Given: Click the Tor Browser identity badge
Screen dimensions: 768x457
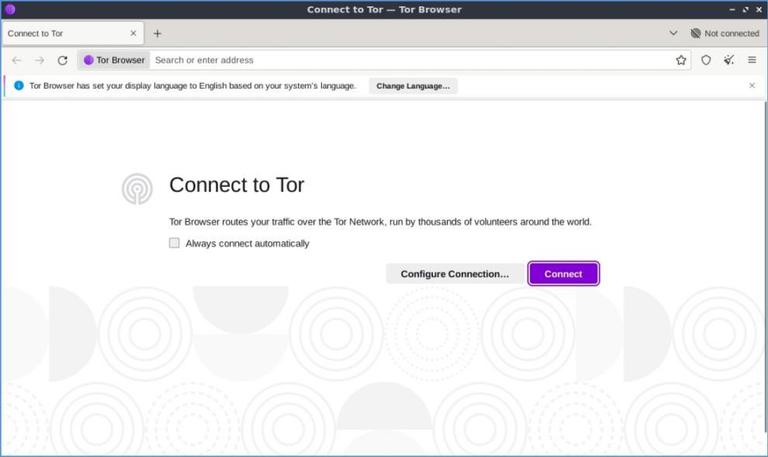Looking at the screenshot, I should 114,60.
